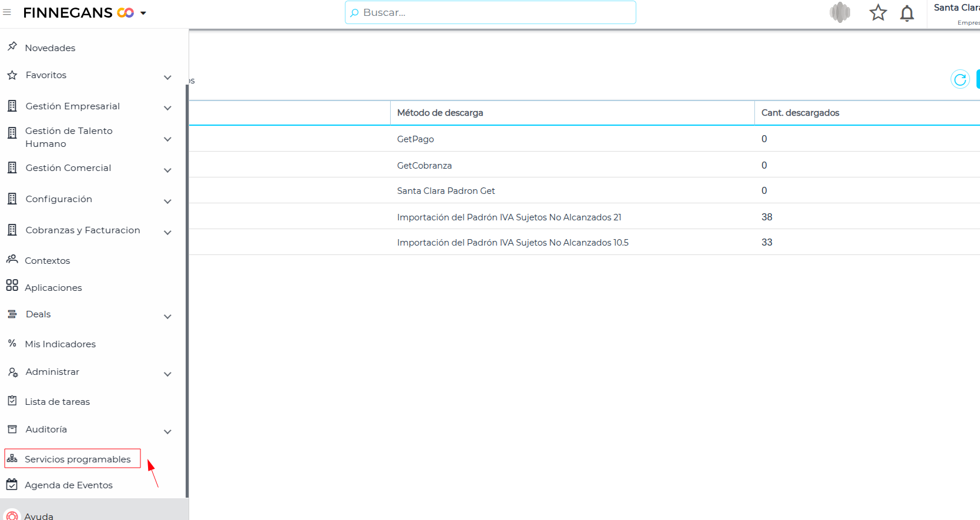The height and width of the screenshot is (520, 980).
Task: Sort by the Método de descarga column
Action: click(x=572, y=113)
